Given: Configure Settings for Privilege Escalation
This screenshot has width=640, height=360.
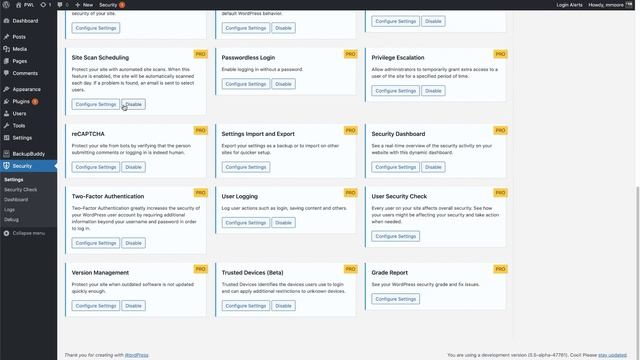Looking at the screenshot, I should (x=396, y=91).
